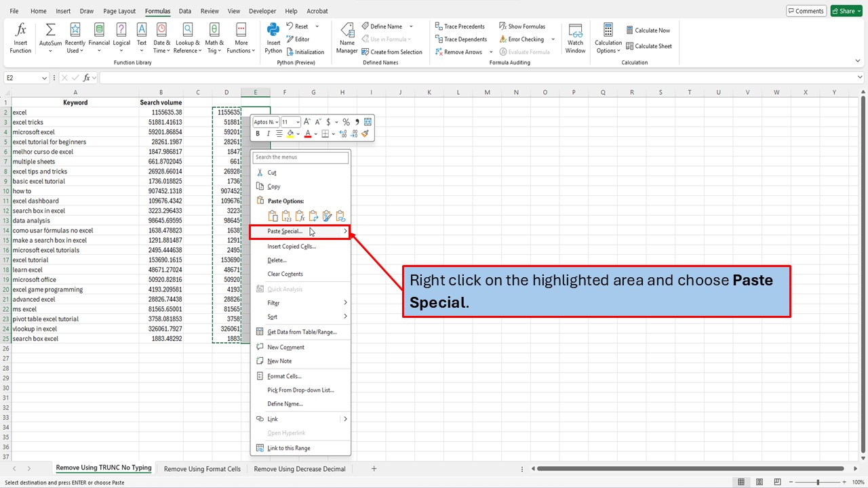Screen dimensions: 868x488
Task: Open the Name Manager
Action: pyautogui.click(x=347, y=38)
